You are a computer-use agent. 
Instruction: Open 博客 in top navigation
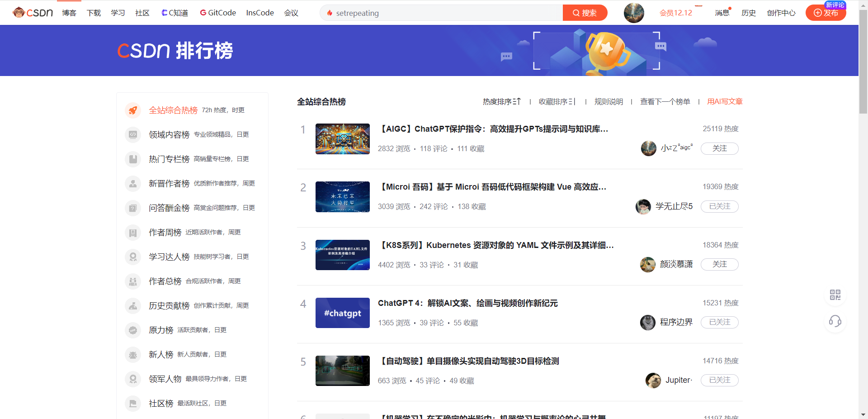[69, 13]
